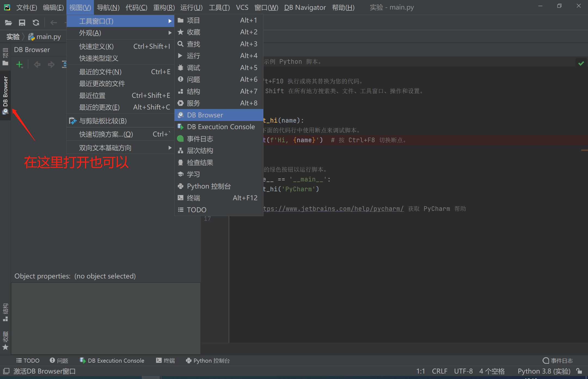588x379 pixels.
Task: Open the 重构 menu
Action: tap(164, 7)
